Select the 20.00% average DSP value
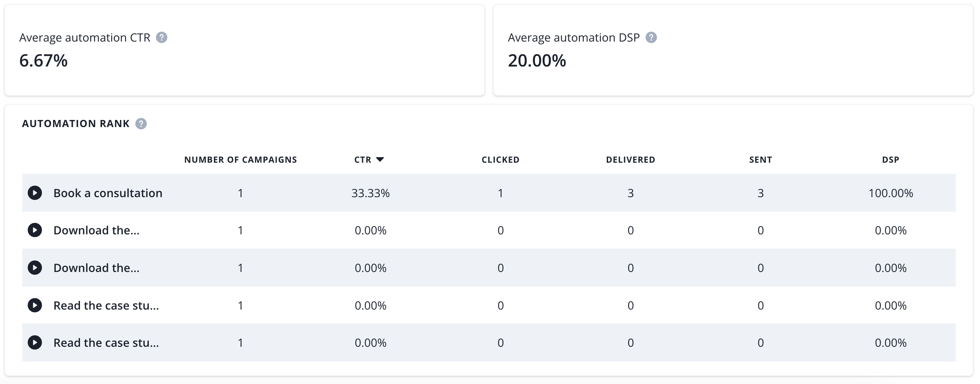The height and width of the screenshot is (384, 980). pos(537,61)
